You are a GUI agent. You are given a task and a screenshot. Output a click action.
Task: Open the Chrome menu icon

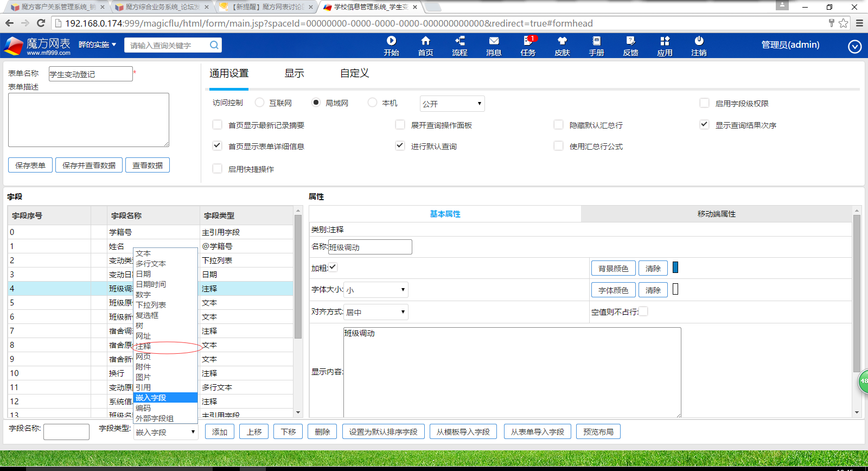click(859, 23)
